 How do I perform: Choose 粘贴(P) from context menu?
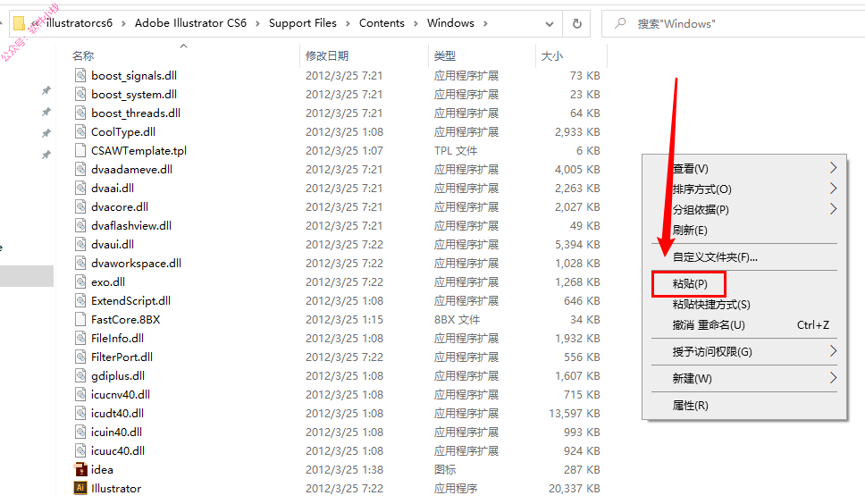[744, 283]
